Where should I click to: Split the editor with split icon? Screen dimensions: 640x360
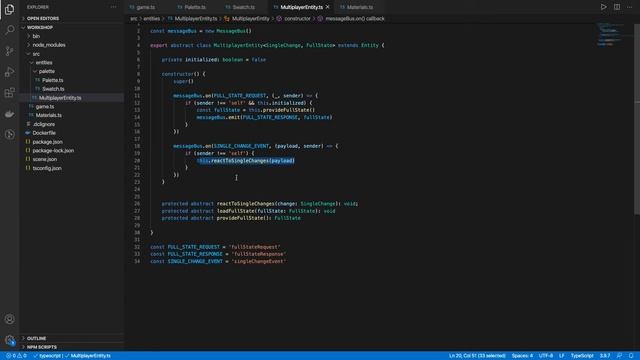(x=617, y=7)
